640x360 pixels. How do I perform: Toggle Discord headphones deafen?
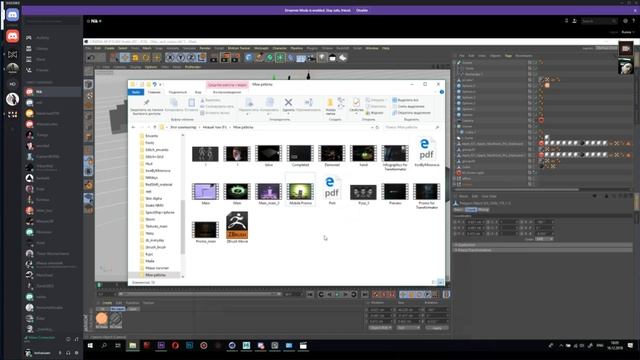(x=68, y=353)
